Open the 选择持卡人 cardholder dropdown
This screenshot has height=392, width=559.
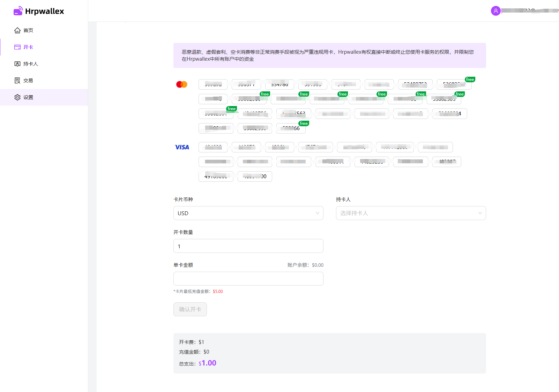pyautogui.click(x=411, y=213)
